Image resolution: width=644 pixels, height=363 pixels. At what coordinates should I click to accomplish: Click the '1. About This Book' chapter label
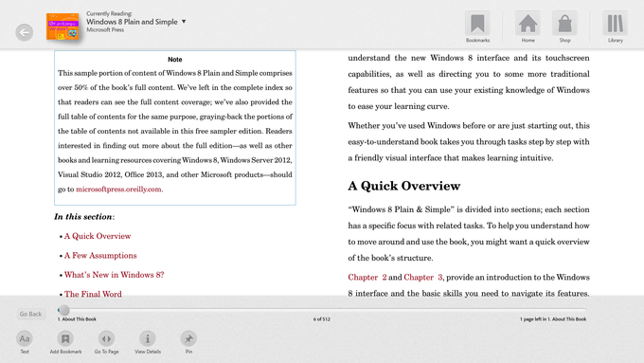pyautogui.click(x=77, y=319)
